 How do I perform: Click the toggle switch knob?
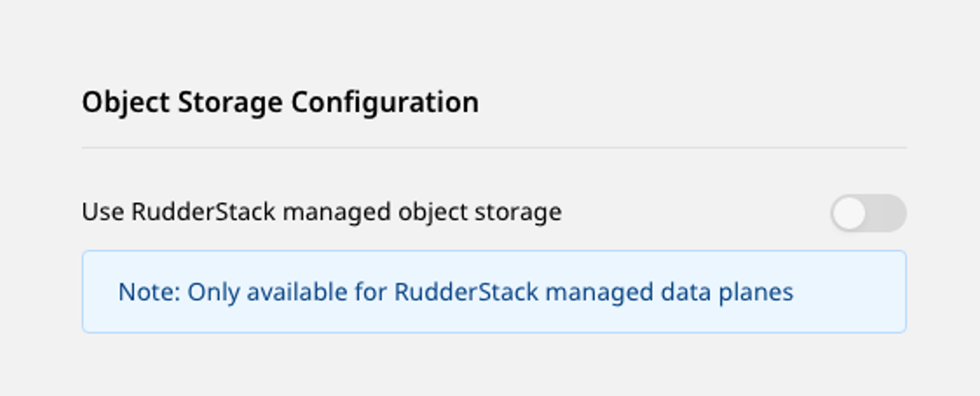point(849,214)
